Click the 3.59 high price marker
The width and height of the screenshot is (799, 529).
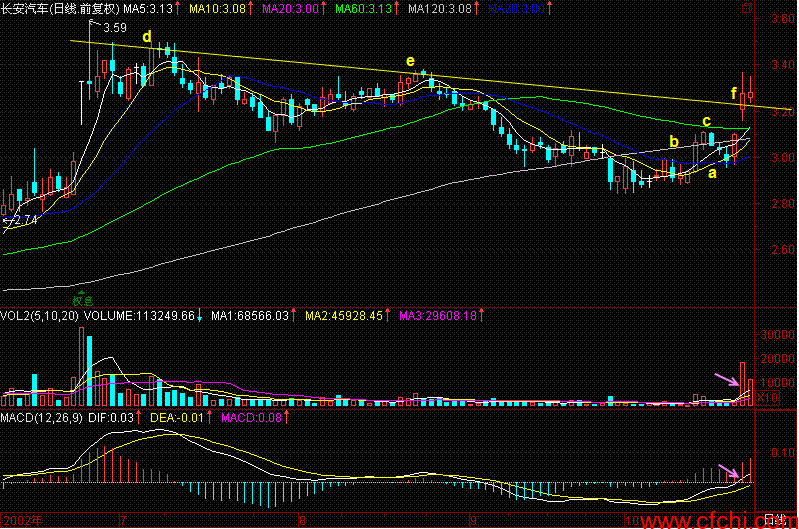point(115,28)
